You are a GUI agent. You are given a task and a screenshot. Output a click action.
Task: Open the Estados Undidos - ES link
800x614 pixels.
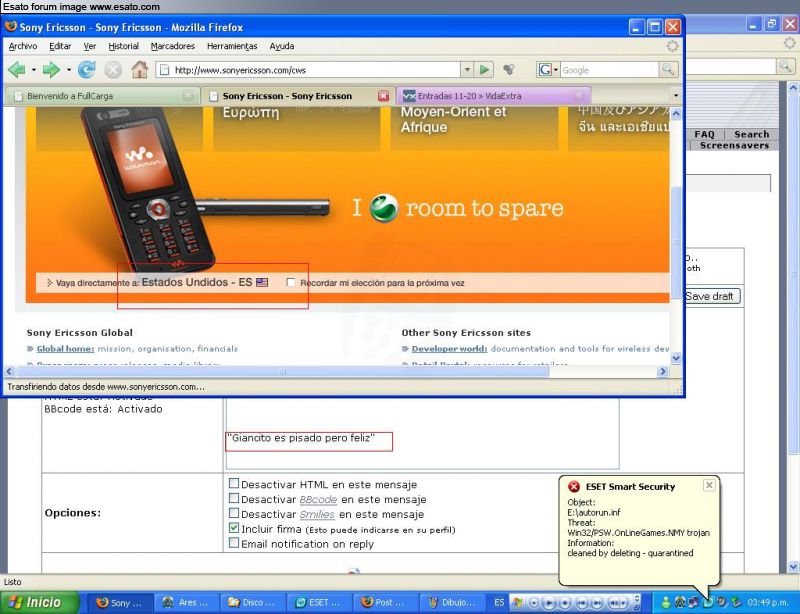pos(197,282)
